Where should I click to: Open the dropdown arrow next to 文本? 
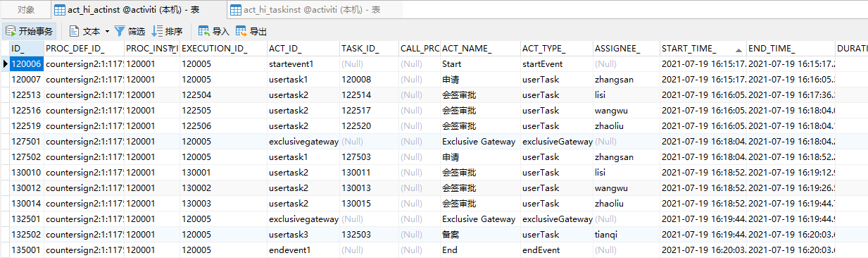click(107, 31)
